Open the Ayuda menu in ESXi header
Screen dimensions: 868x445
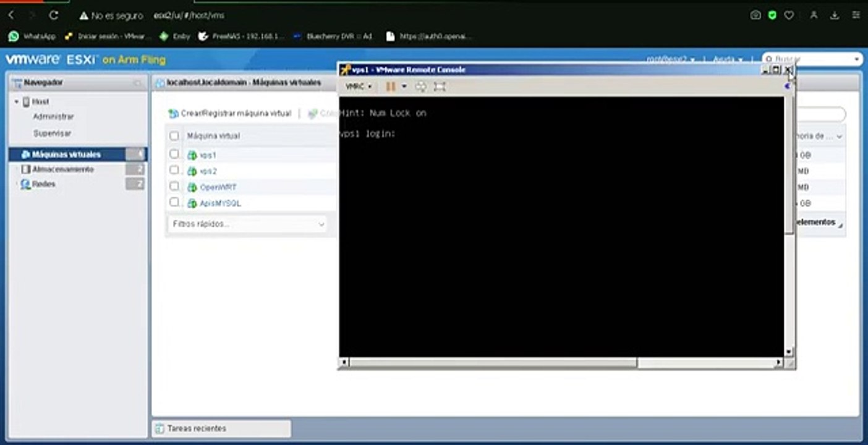(x=728, y=59)
